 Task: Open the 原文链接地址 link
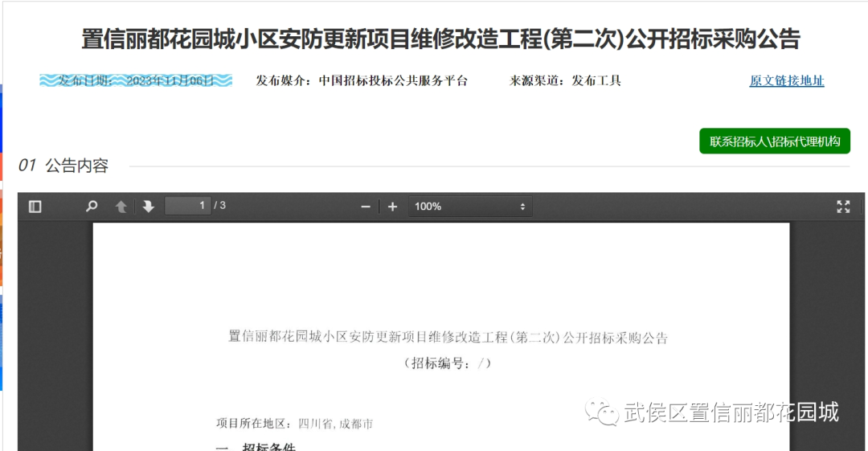[787, 81]
